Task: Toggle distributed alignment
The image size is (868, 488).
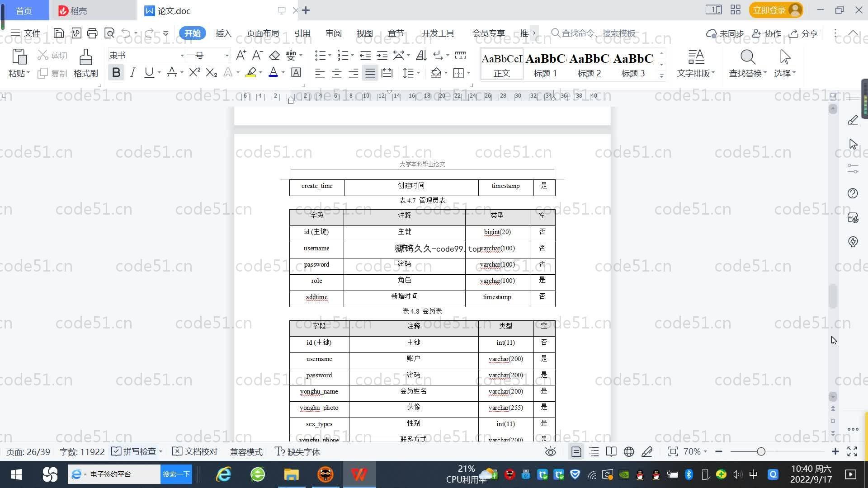Action: (387, 73)
